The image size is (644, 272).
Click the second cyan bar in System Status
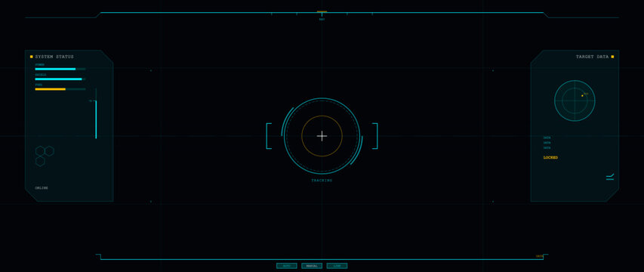coord(60,79)
